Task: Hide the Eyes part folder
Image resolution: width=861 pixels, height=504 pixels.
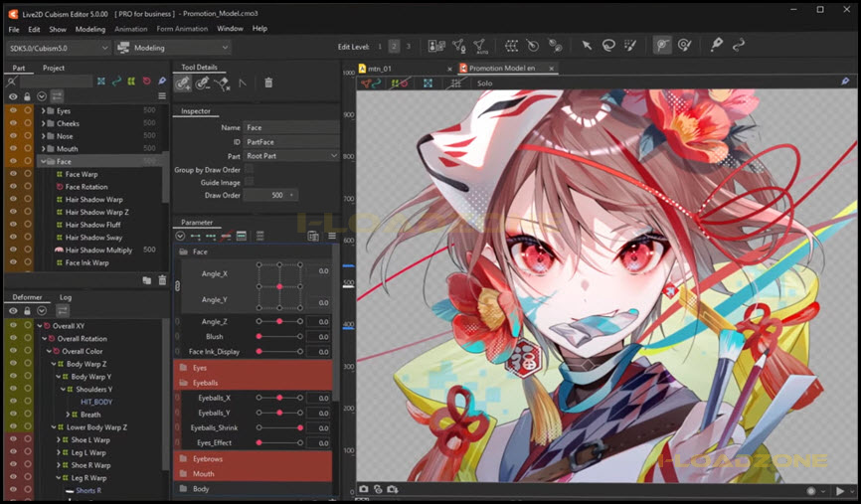Action: click(13, 110)
